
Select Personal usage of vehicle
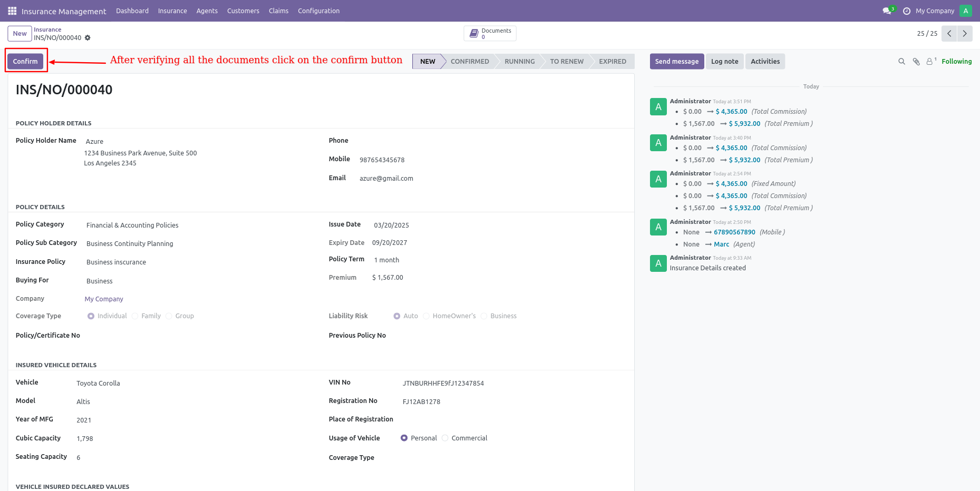(404, 438)
